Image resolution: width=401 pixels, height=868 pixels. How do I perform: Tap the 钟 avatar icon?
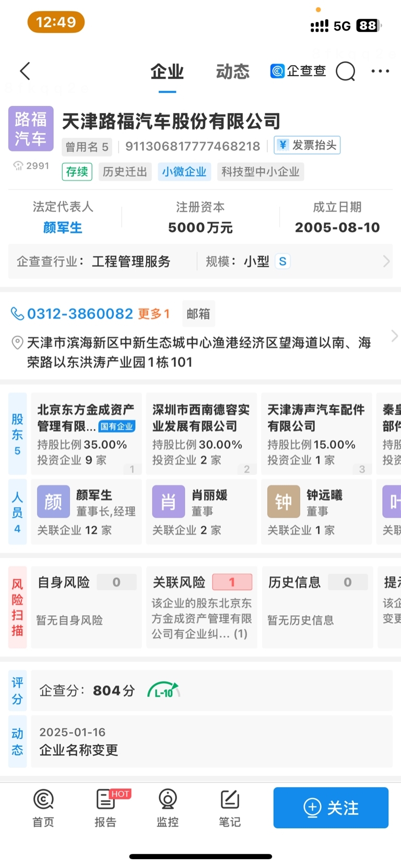pyautogui.click(x=284, y=502)
